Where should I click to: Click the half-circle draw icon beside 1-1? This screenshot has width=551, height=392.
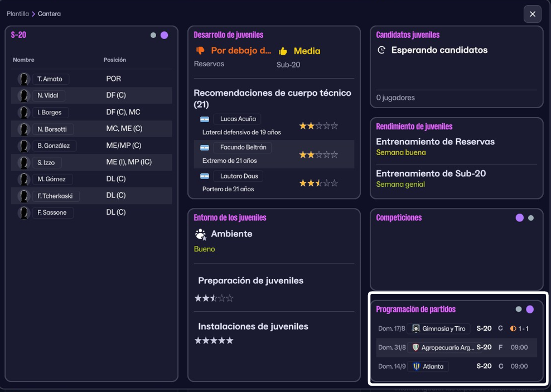[x=513, y=329]
